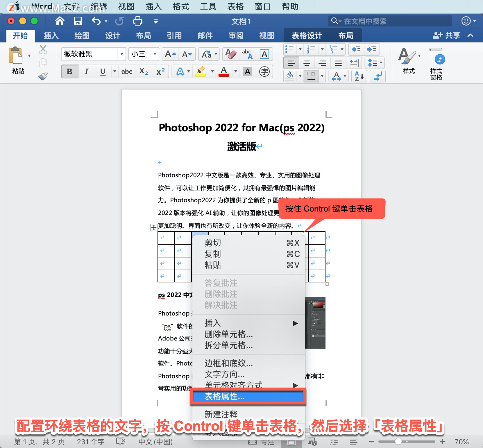
Task: Apply red font color
Action: (x=224, y=71)
